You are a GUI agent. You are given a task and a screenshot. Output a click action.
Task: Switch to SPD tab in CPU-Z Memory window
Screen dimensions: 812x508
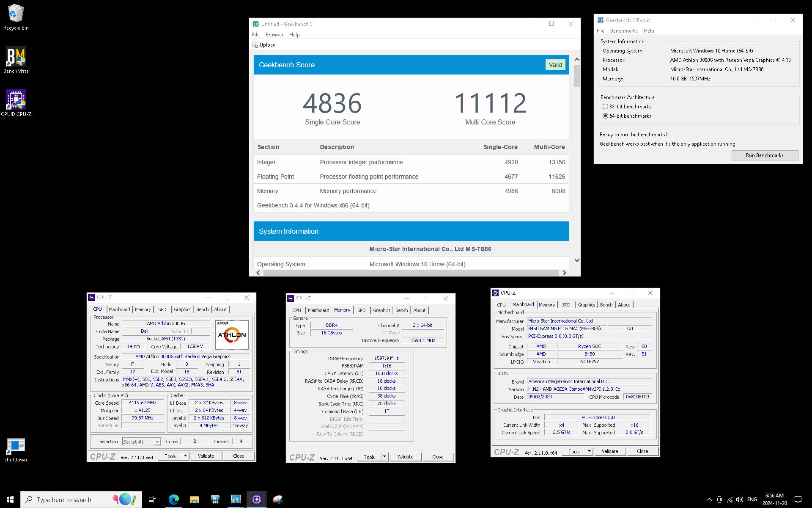point(362,310)
